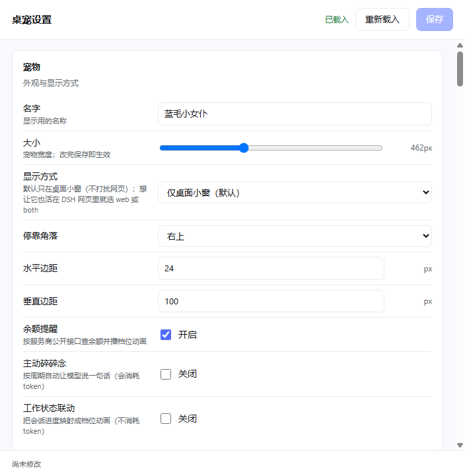Enable the 工作状态联动 checkbox
Screen dimensions: 465x476
[166, 419]
